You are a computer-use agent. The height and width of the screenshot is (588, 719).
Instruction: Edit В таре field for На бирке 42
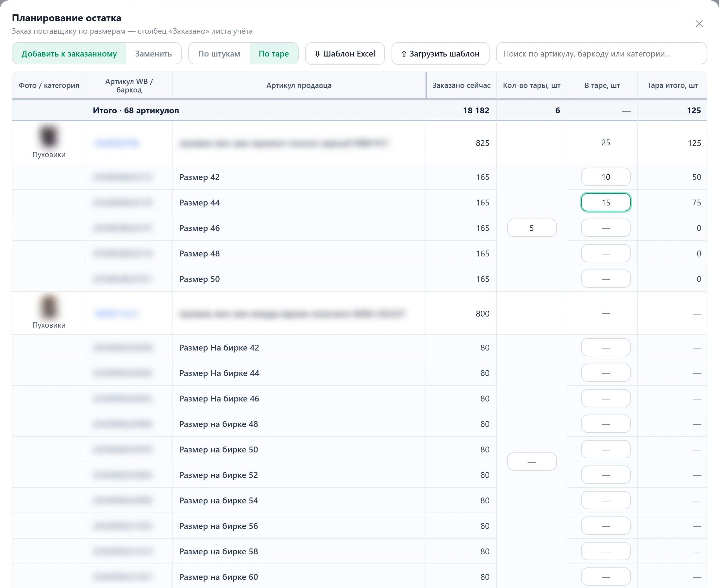point(606,348)
